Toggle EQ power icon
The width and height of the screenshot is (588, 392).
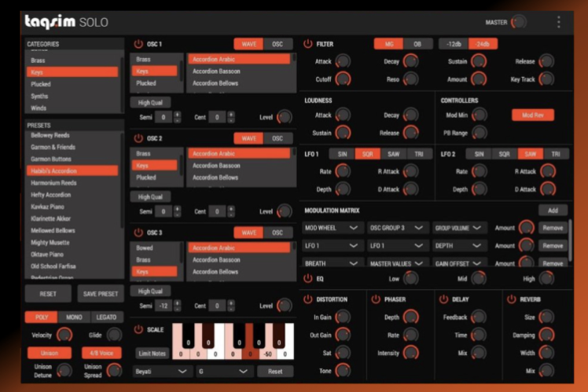(x=308, y=278)
